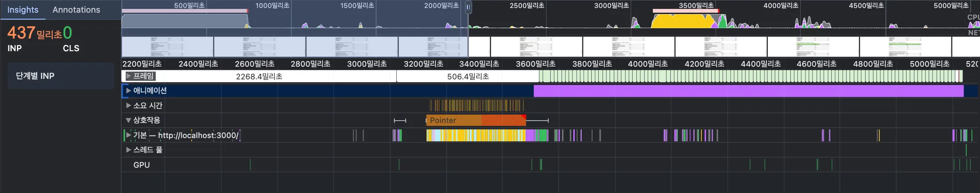Screen dimensions: 980x193
Task: Open the Annotations tab
Action: tap(76, 10)
